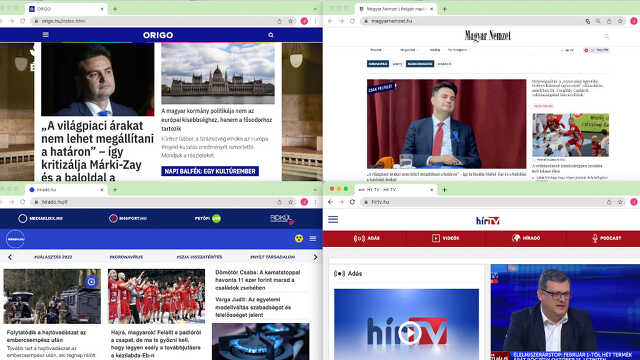
Task: Click the ORIGO logo in the header
Action: [158, 35]
